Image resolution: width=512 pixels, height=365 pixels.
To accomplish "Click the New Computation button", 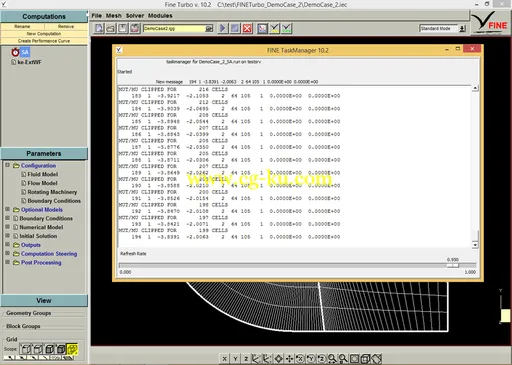I will (x=44, y=34).
